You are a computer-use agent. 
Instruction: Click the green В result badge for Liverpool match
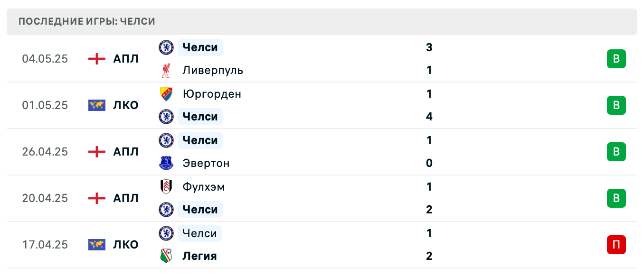point(616,59)
